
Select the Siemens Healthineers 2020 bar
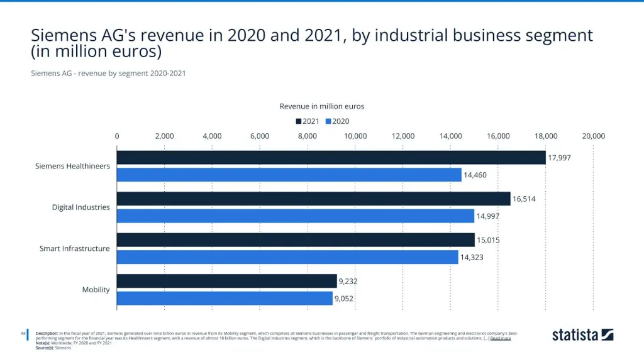[289, 175]
